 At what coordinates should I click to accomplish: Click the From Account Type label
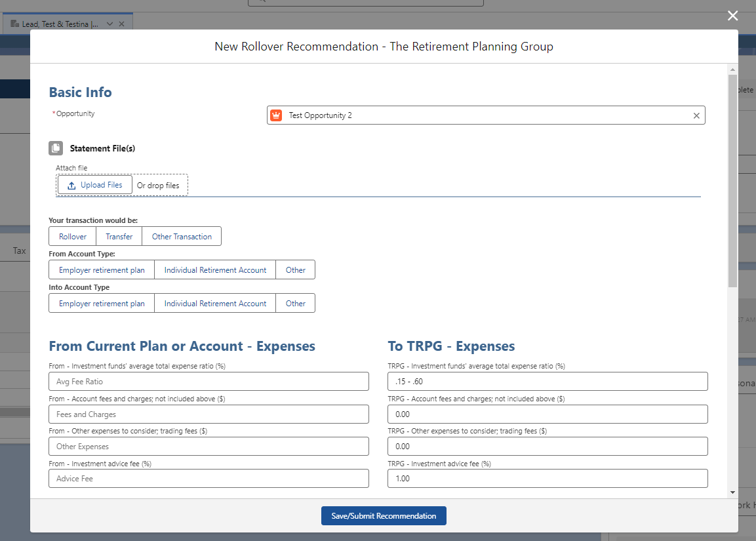coord(82,254)
